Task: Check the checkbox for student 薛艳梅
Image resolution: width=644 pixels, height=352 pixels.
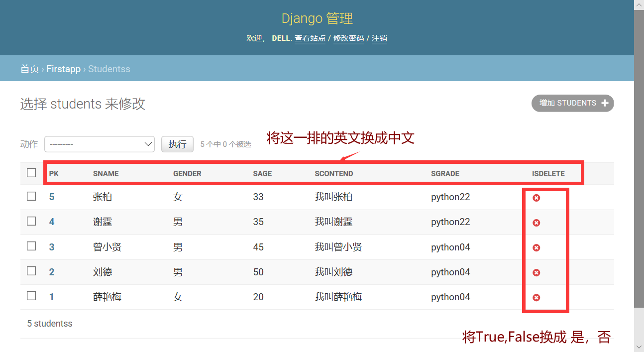Action: [x=31, y=296]
